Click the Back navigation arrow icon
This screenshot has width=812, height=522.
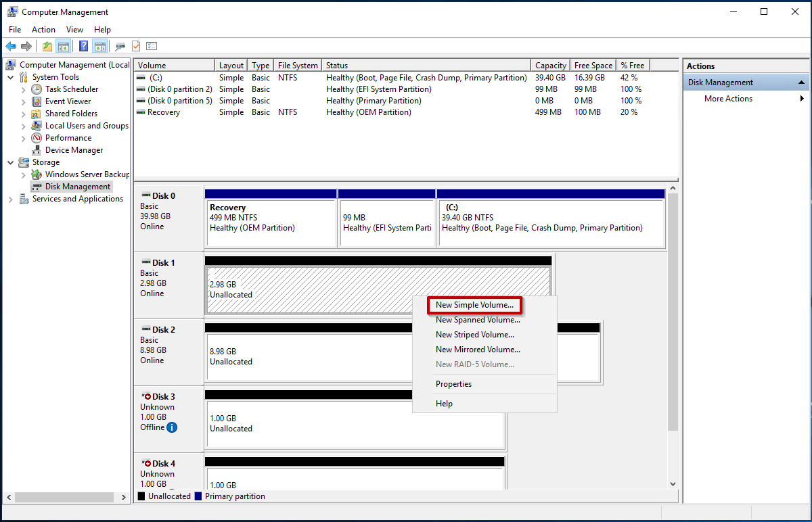pyautogui.click(x=11, y=46)
